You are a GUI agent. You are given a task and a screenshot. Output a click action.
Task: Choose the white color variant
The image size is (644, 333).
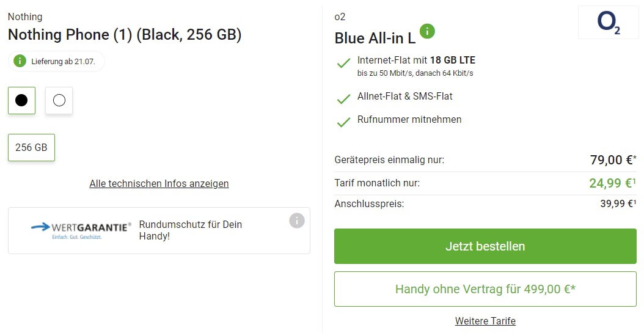pyautogui.click(x=59, y=100)
